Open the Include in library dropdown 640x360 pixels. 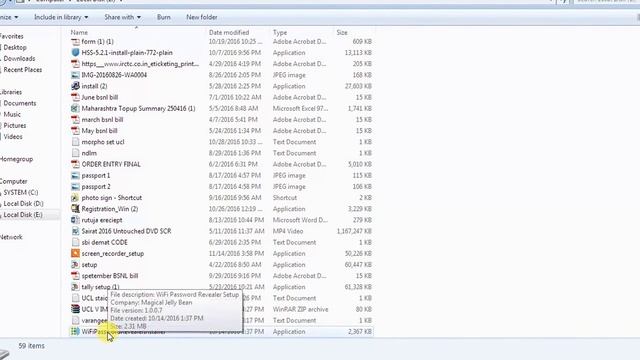(x=61, y=17)
